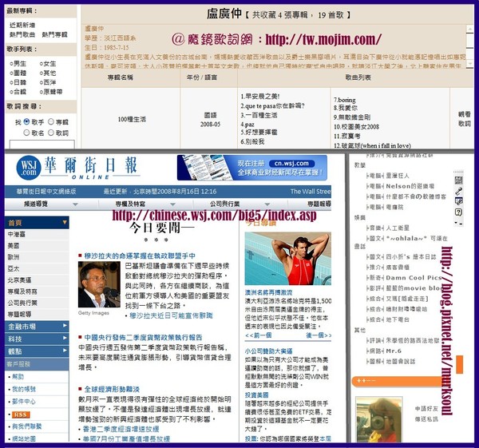479x448 pixels.
Task: Click the microphone icon in floating toolbar
Action: 458,191
